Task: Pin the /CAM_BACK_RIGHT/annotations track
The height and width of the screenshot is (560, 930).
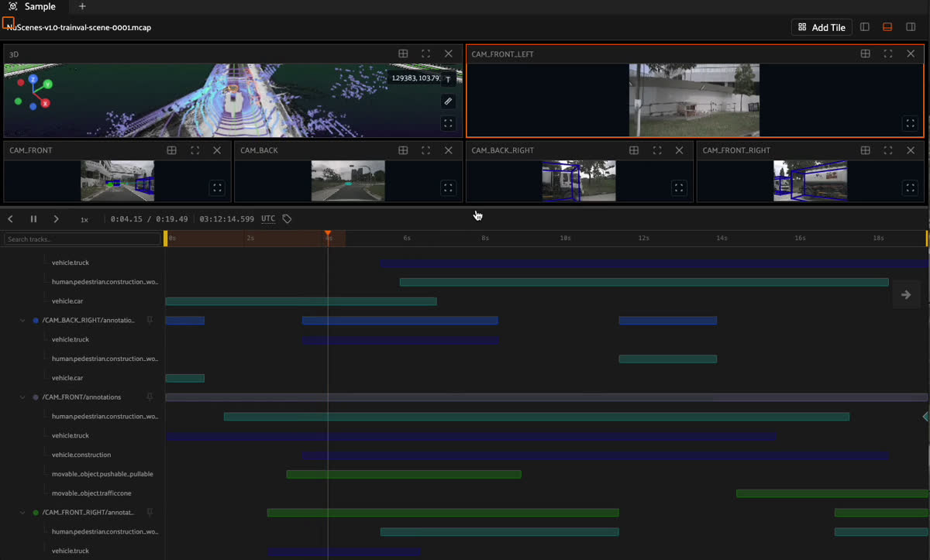Action: tap(150, 320)
